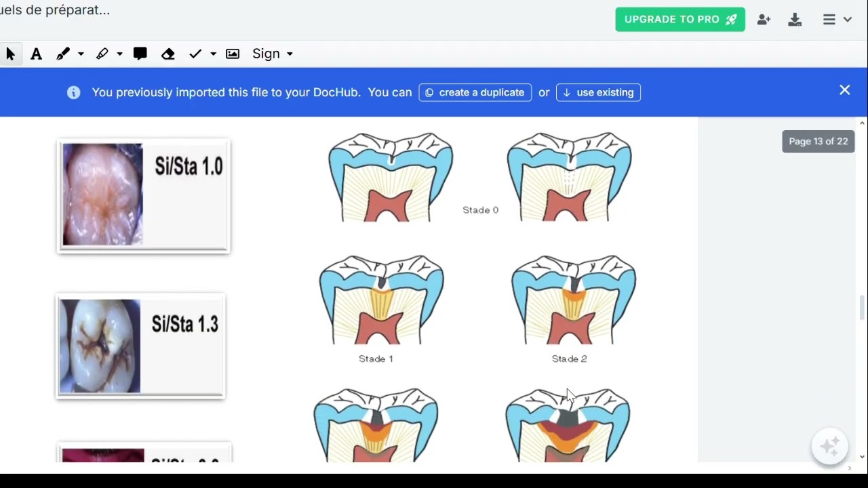Dismiss the blue import notification banner
Screen dimensions: 868x488
(x=844, y=90)
